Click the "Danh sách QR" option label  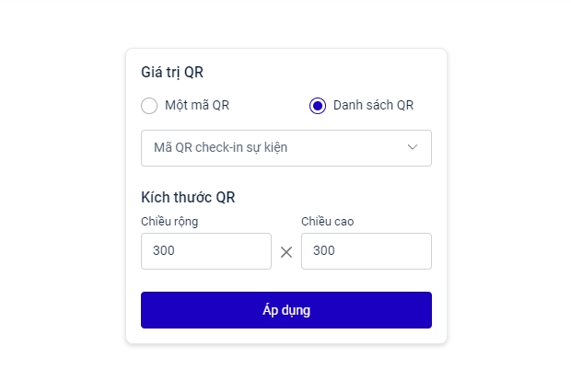373,106
